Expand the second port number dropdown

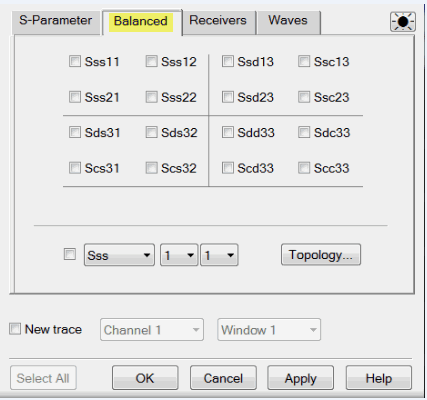point(219,255)
